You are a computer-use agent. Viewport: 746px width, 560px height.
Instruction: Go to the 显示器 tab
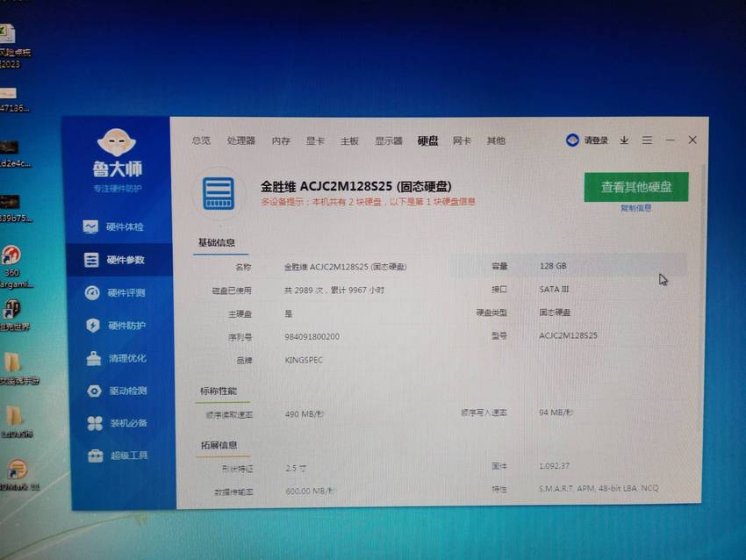point(389,140)
